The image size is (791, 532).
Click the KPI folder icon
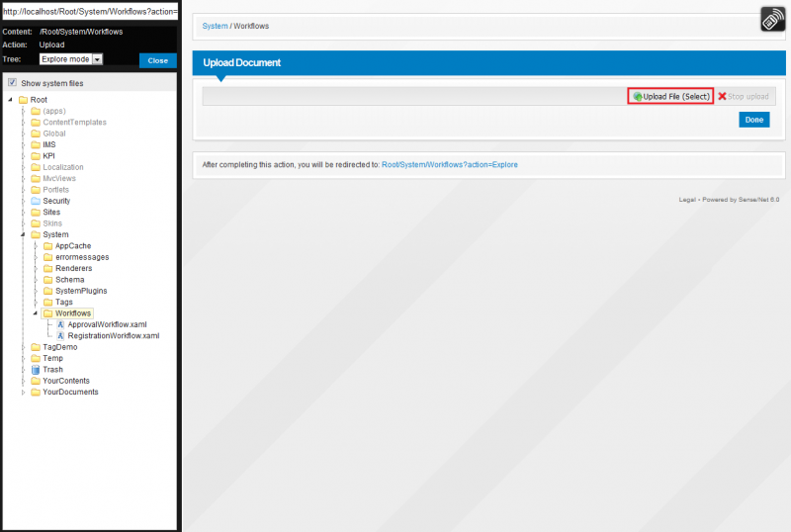(x=36, y=156)
